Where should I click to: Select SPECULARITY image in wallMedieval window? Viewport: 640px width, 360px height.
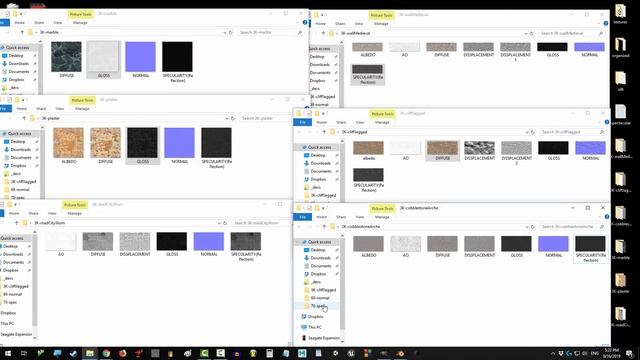[368, 74]
